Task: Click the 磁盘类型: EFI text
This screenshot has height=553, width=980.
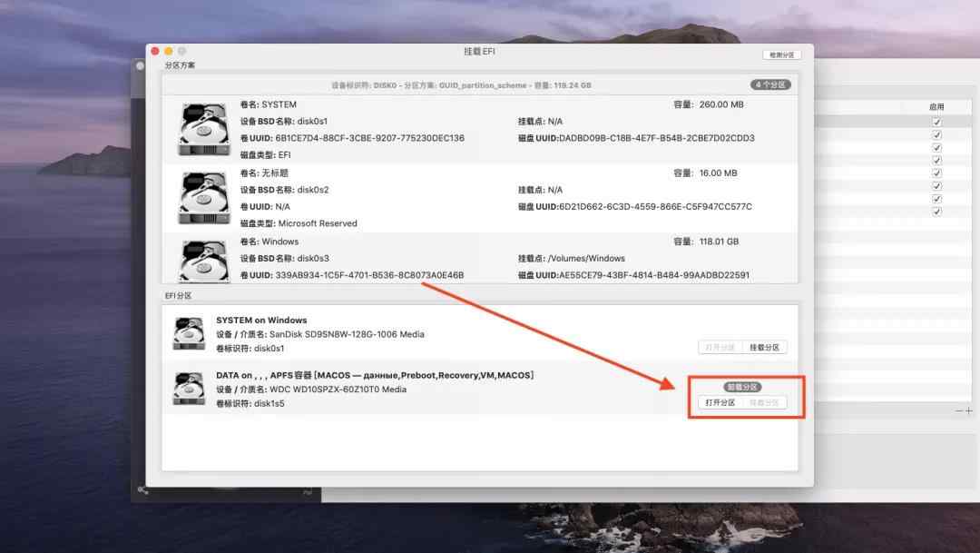Action: tap(266, 155)
